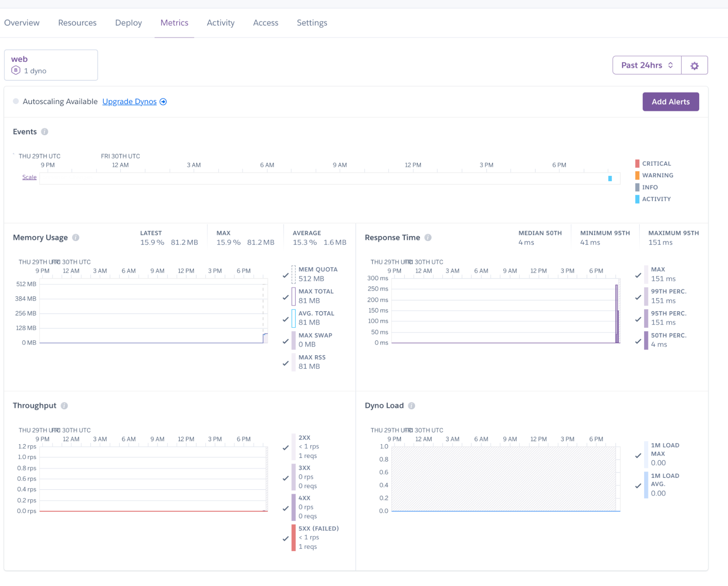Screen dimensions: 728x586
Task: Click the Events info icon
Action: [x=45, y=132]
